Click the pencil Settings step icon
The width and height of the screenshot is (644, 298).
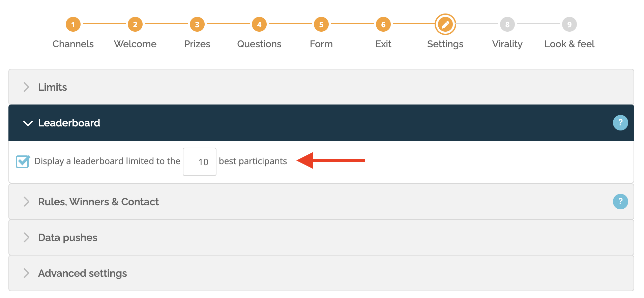445,24
